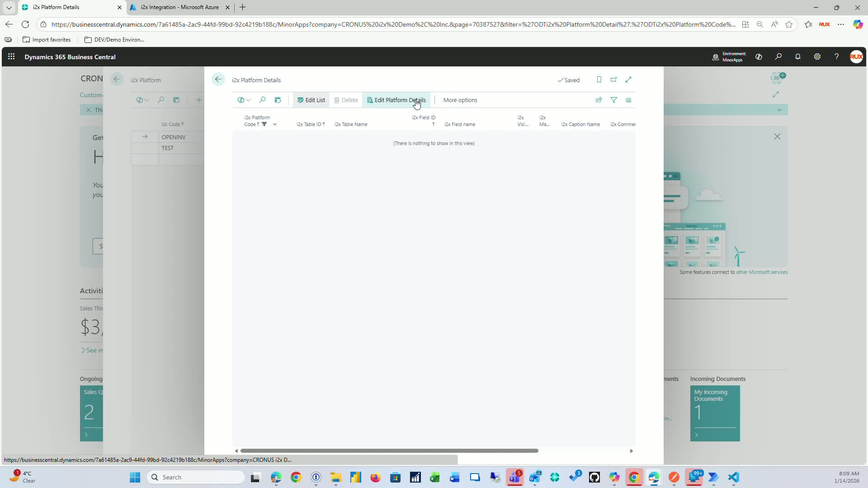Toggle Edit List mode
The image size is (868, 488).
click(x=311, y=100)
